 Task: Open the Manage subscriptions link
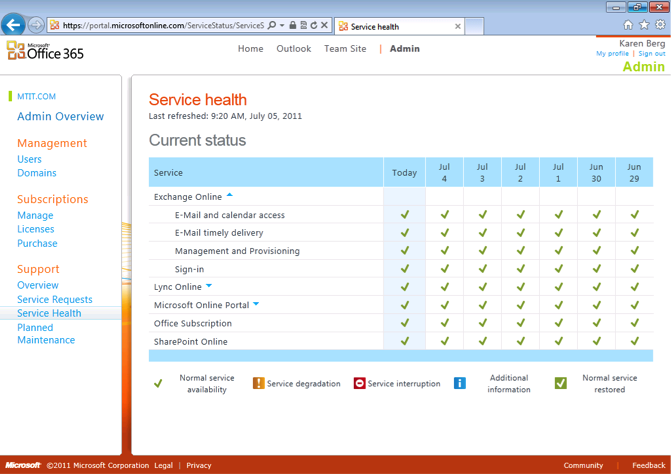[x=35, y=215]
